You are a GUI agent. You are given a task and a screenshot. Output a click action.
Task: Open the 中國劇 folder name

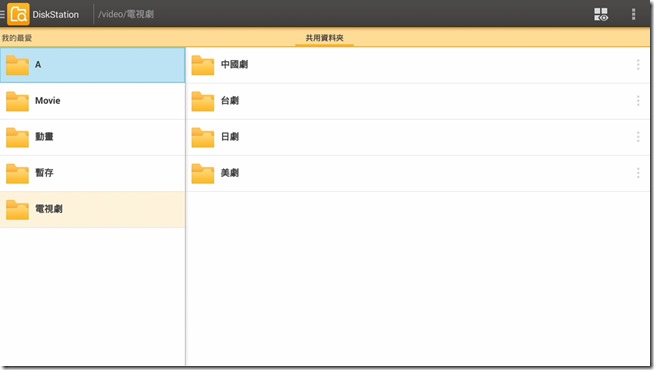234,65
